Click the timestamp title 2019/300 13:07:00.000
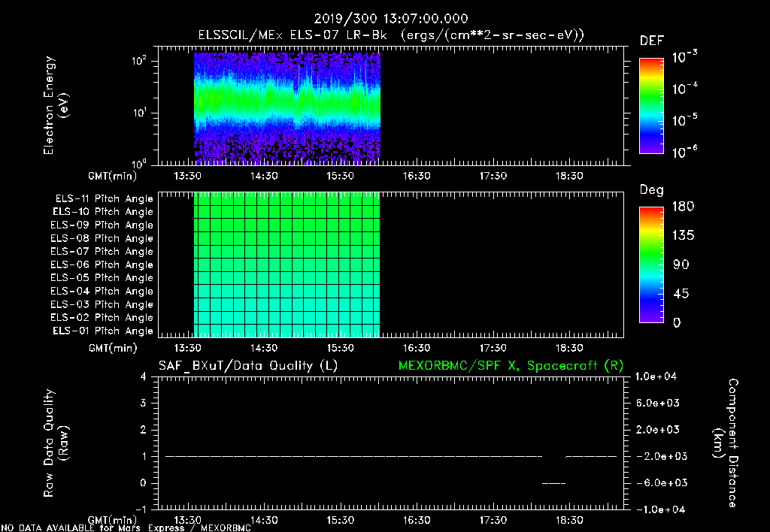Viewport: 770px width, 532px height. click(x=391, y=19)
